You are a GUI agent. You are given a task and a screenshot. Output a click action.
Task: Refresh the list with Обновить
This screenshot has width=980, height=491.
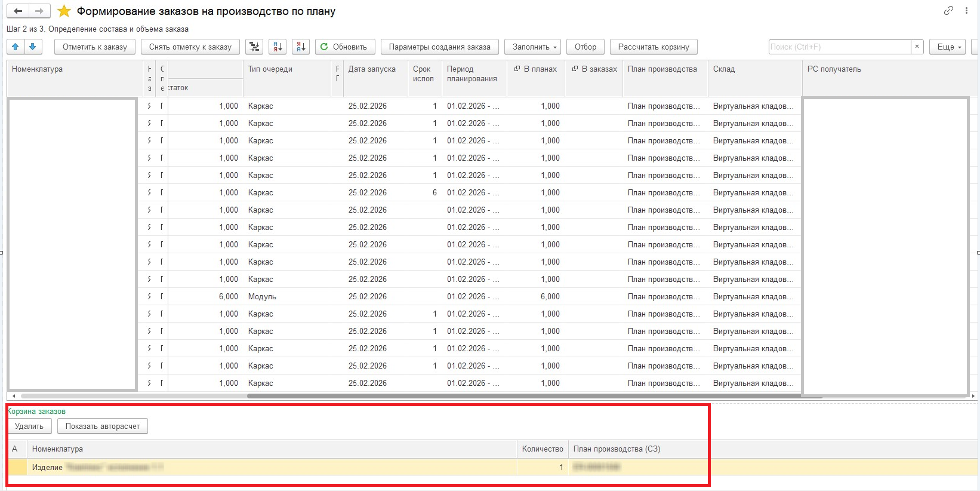[346, 47]
